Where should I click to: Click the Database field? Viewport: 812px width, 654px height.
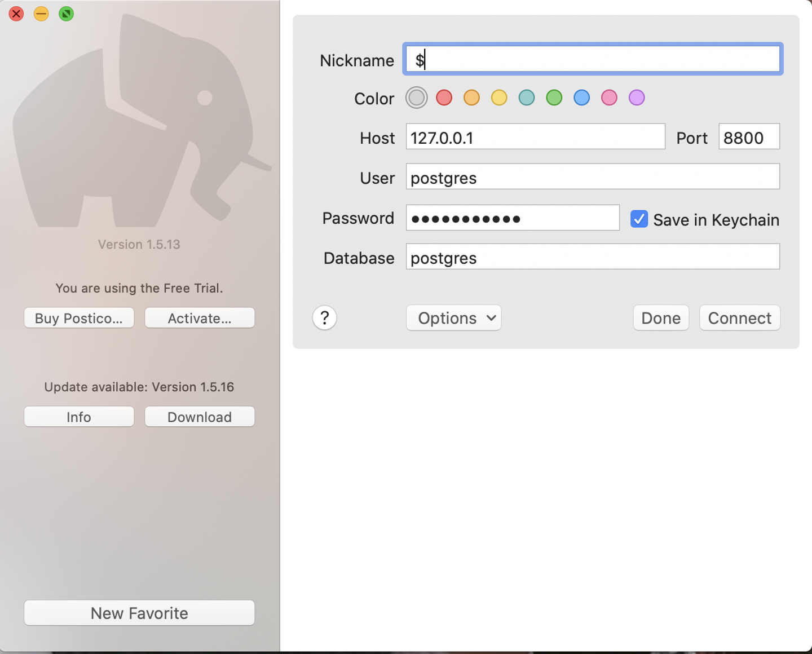(593, 257)
